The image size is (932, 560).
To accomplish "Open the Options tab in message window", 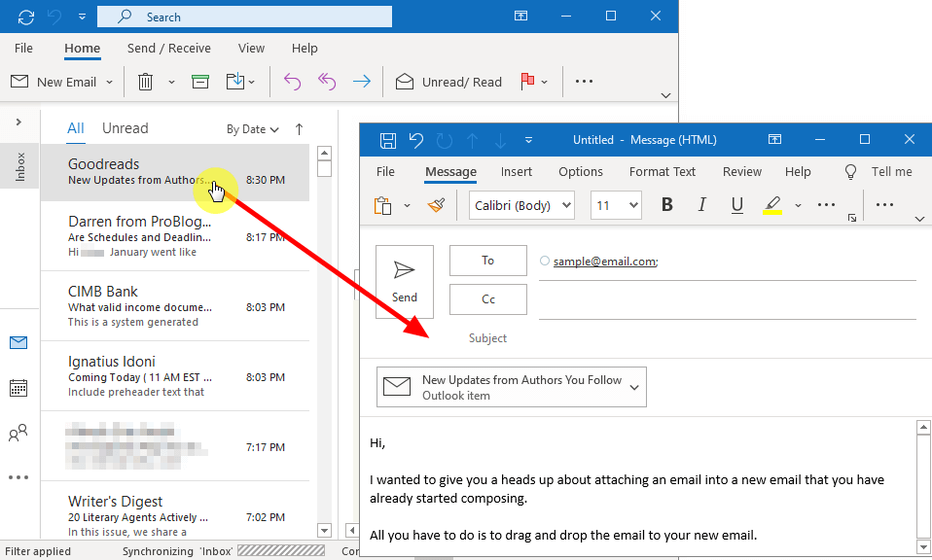I will (x=581, y=172).
